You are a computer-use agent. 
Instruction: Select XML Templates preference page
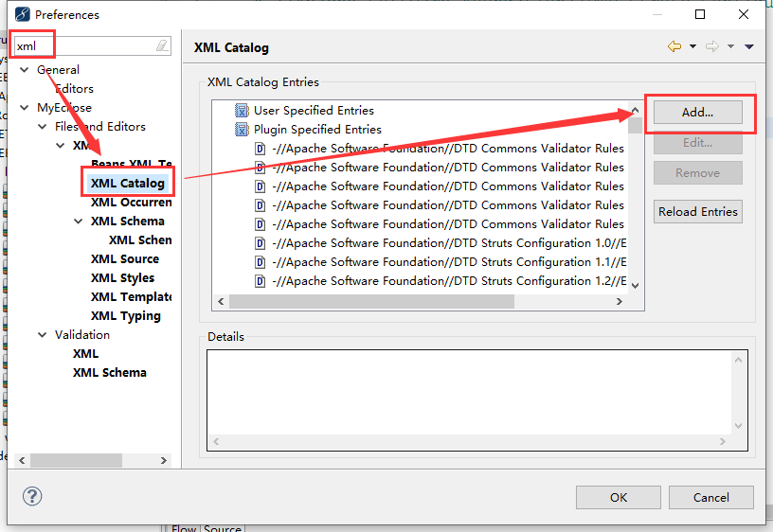click(131, 297)
